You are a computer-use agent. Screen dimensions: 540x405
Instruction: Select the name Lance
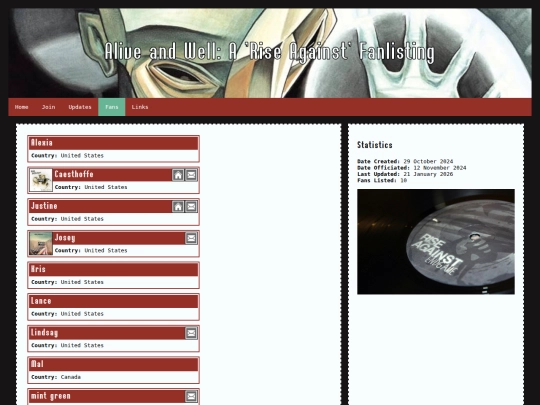tap(41, 301)
